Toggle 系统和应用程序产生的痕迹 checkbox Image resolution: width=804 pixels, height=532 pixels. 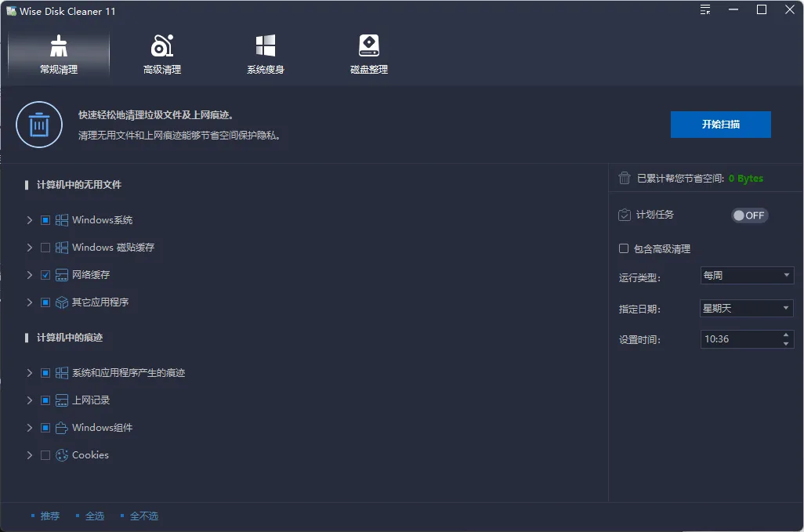coord(45,373)
